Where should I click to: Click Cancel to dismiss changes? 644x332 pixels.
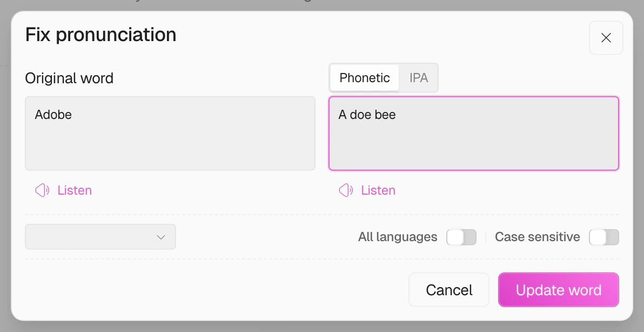coord(448,290)
